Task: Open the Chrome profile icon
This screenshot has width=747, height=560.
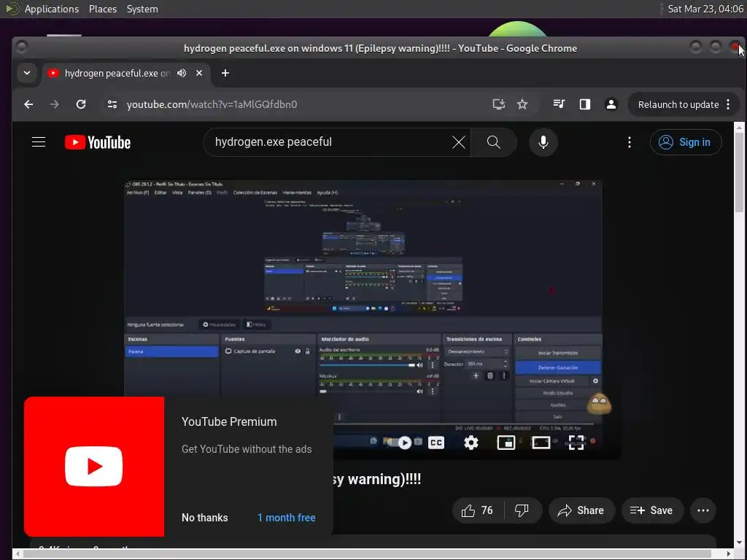Action: (611, 104)
